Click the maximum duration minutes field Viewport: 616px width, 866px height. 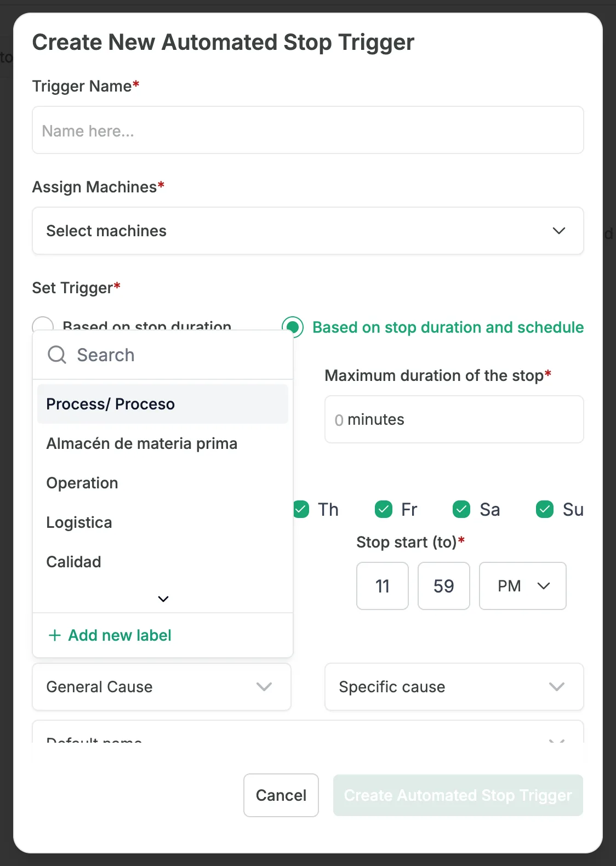point(454,419)
